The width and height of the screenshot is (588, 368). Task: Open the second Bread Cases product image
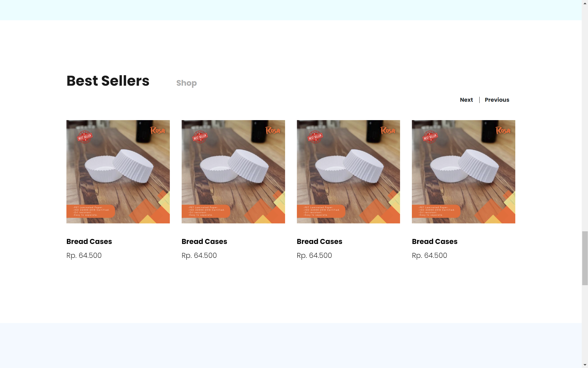[233, 172]
